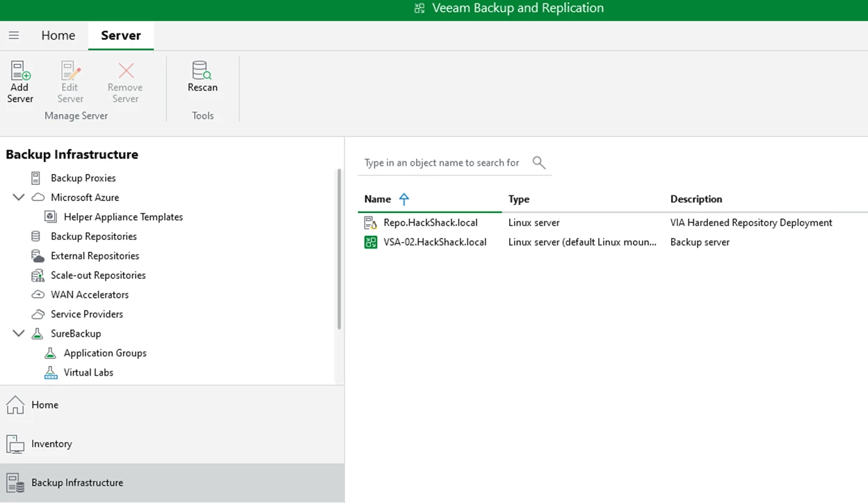The width and height of the screenshot is (868, 503).
Task: Switch to the Home ribbon tab
Action: click(x=58, y=35)
